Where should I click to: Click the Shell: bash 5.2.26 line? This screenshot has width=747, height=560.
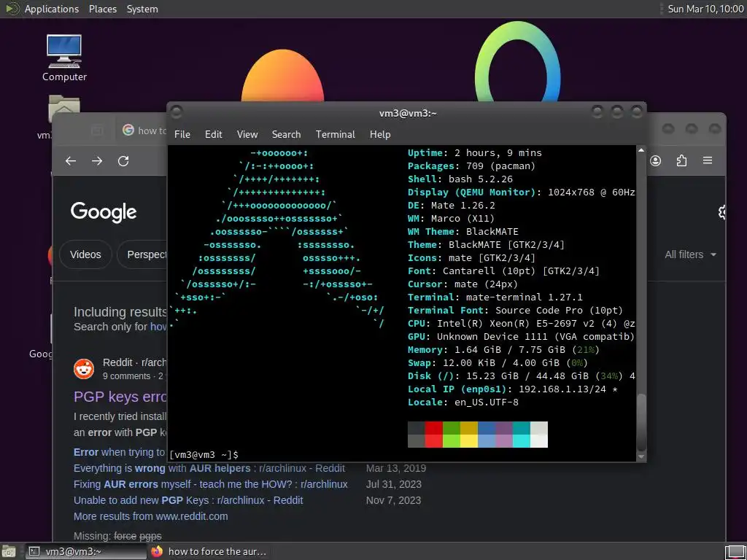coord(460,179)
